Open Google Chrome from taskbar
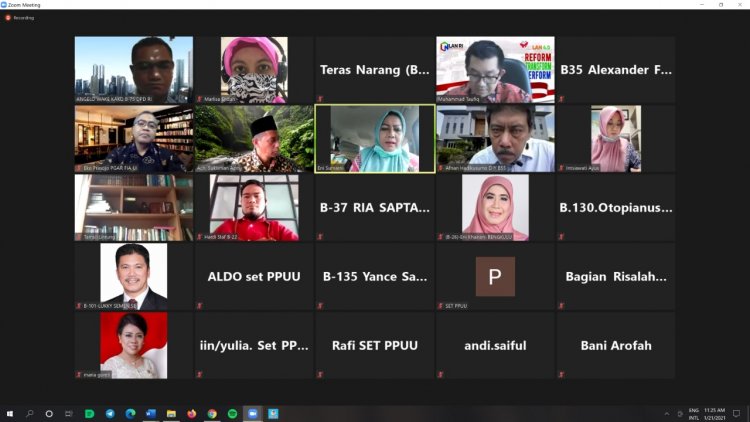Screen dimensions: 750x422 [x=212, y=413]
